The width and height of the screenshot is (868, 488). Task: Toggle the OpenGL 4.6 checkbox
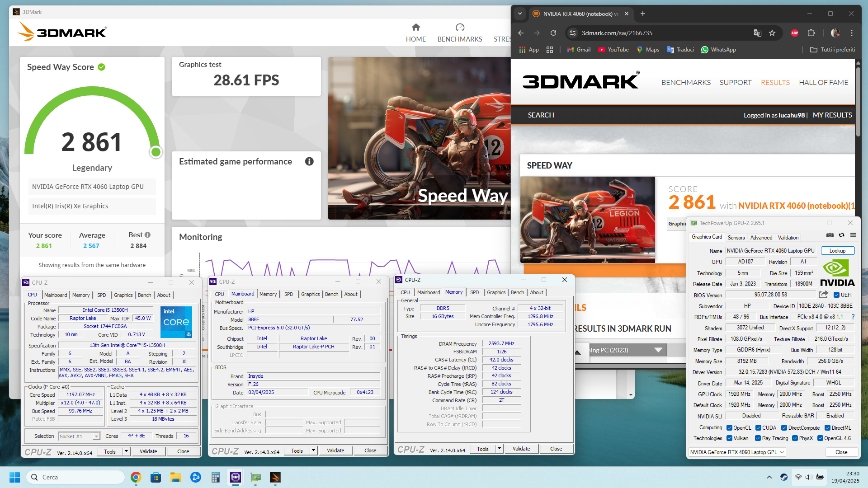tap(820, 438)
